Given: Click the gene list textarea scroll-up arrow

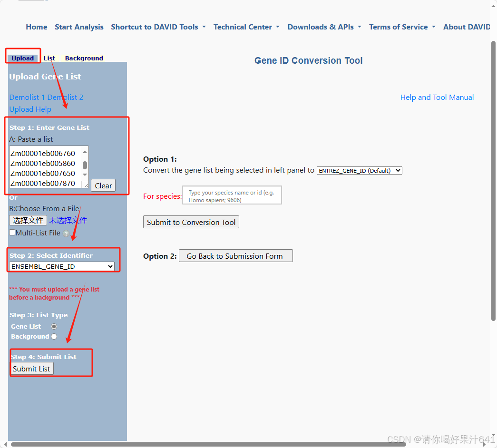Looking at the screenshot, I should click(x=85, y=152).
